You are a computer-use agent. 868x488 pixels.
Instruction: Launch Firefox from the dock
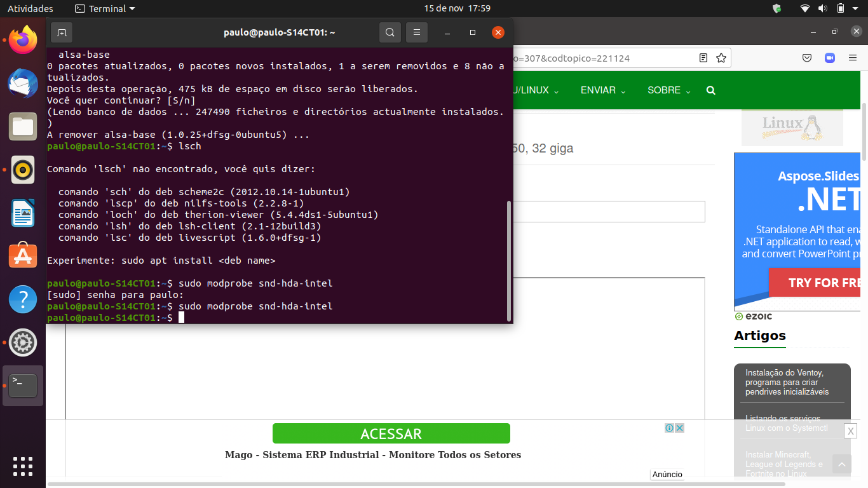point(23,41)
